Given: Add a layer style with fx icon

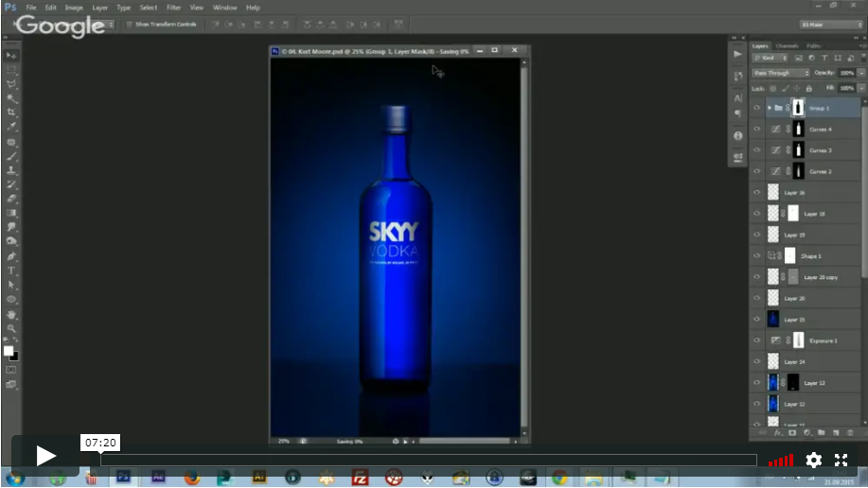Looking at the screenshot, I should click(x=778, y=432).
